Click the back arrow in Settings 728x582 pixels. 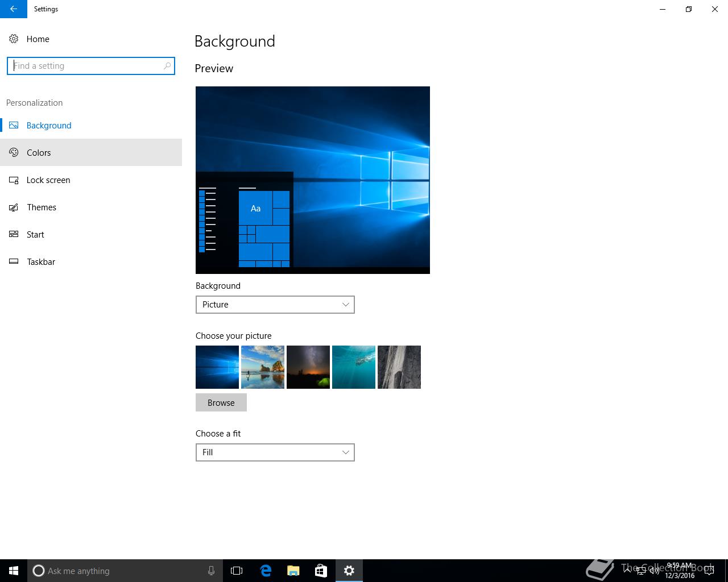(13, 9)
